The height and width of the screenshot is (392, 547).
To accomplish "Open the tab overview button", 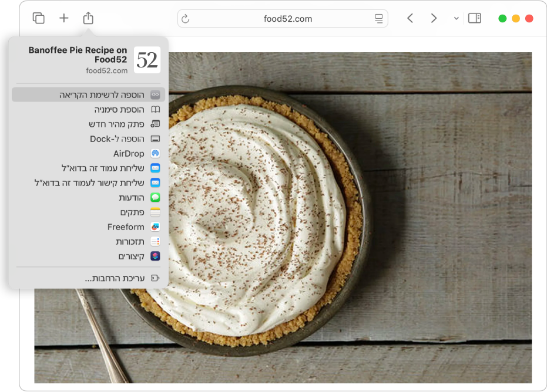I will tap(38, 18).
